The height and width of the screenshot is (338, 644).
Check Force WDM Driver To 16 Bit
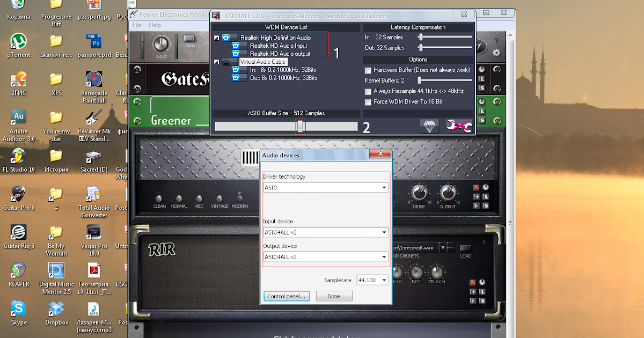[x=368, y=102]
